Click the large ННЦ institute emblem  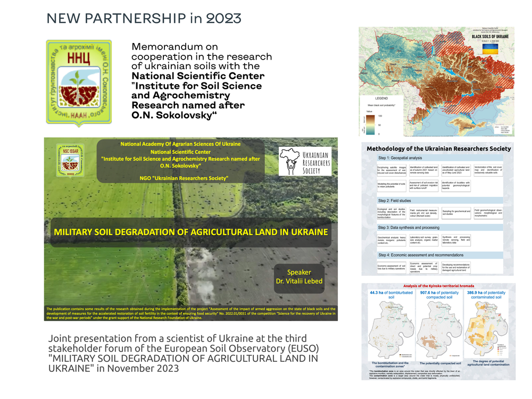point(79,83)
